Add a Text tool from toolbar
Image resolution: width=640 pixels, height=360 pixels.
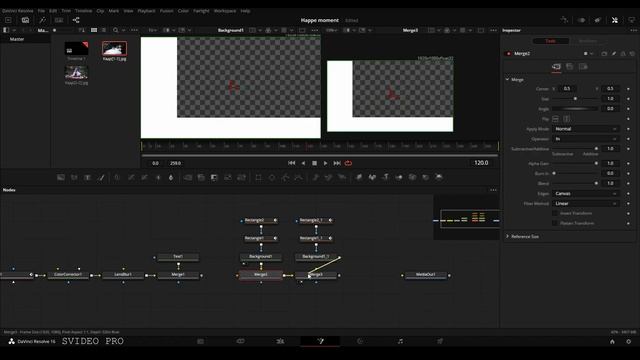[87, 177]
